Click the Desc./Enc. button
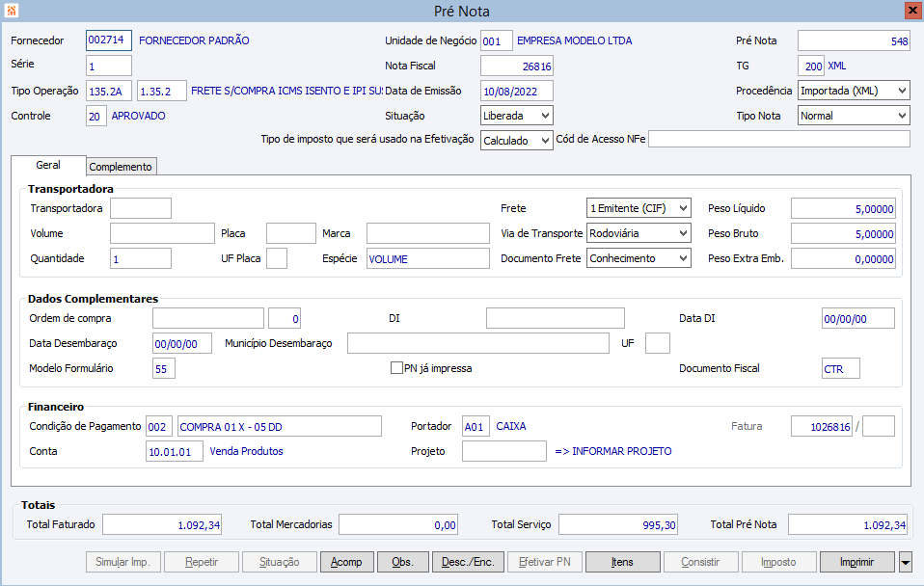The height and width of the screenshot is (586, 924). point(468,562)
